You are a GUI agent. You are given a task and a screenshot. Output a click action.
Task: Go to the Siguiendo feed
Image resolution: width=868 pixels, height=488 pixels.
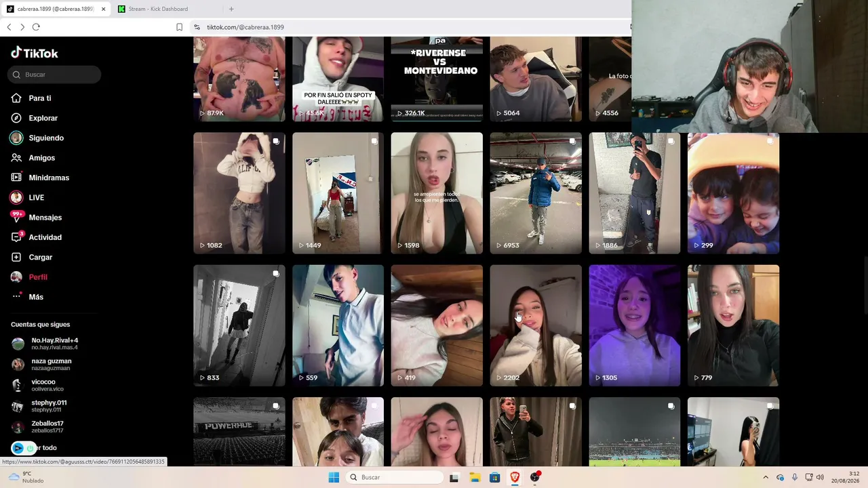tap(37, 138)
